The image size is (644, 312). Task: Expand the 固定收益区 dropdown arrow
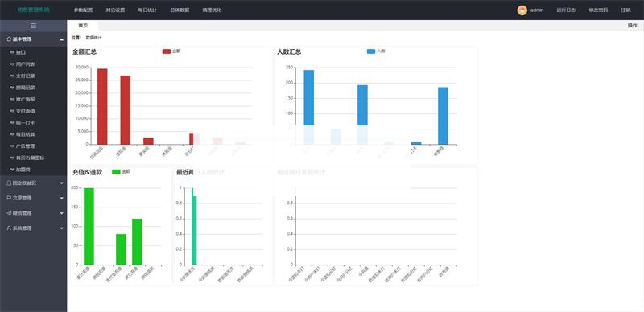62,183
